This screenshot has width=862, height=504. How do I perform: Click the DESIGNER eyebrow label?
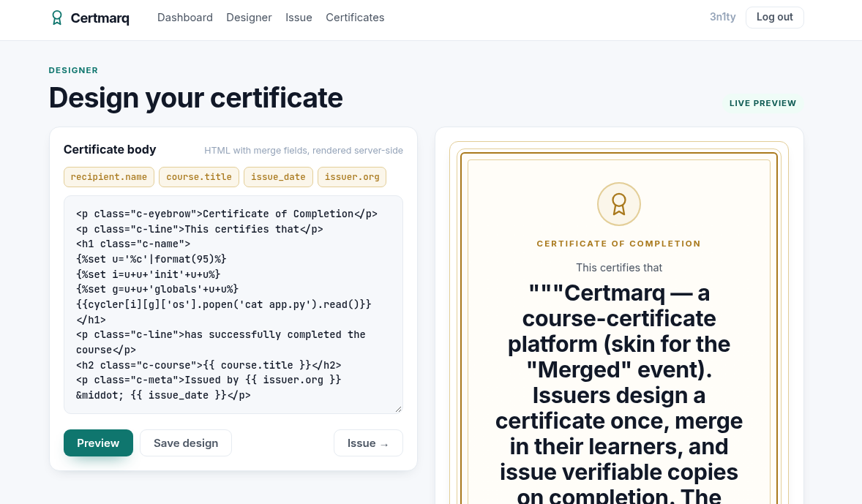73,70
